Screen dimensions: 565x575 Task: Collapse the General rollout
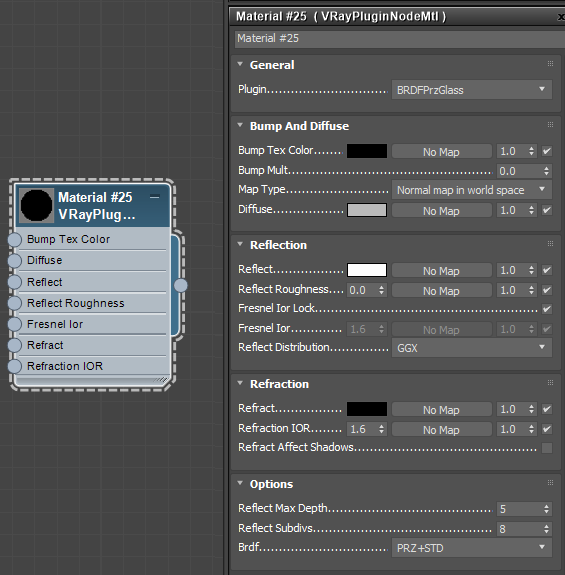pos(240,64)
